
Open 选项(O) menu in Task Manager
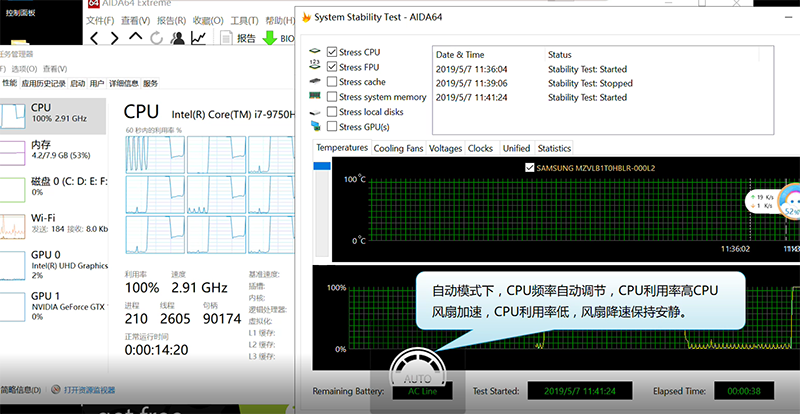24,69
